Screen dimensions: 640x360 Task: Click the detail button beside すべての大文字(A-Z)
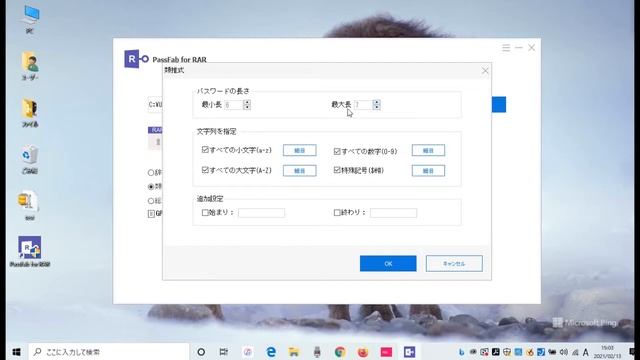pos(300,171)
